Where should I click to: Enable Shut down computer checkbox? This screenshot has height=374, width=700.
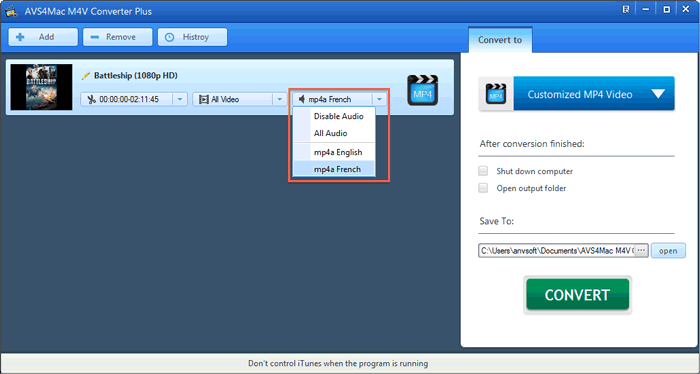point(483,171)
